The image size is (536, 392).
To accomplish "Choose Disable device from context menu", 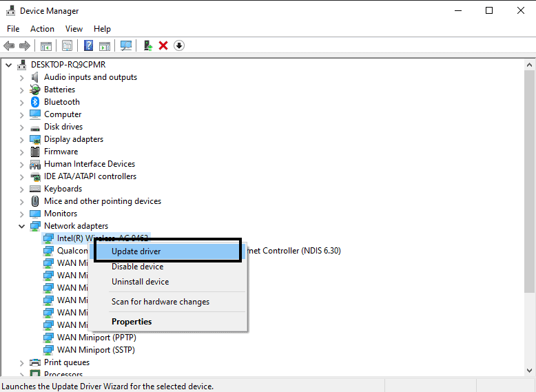I will click(x=167, y=267).
